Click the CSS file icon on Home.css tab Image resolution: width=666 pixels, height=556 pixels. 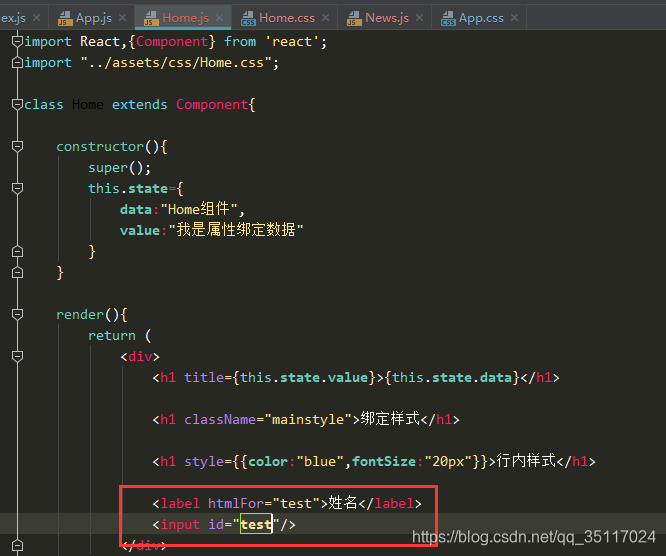(248, 19)
